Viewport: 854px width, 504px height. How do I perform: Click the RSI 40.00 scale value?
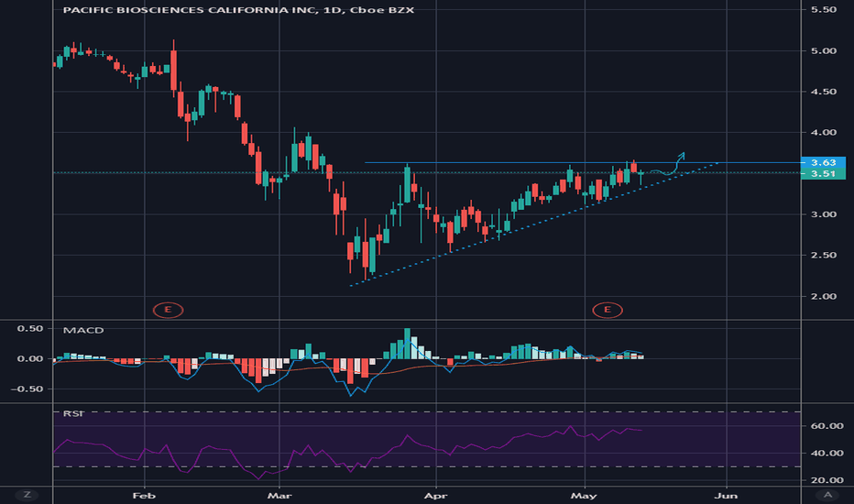tap(827, 454)
